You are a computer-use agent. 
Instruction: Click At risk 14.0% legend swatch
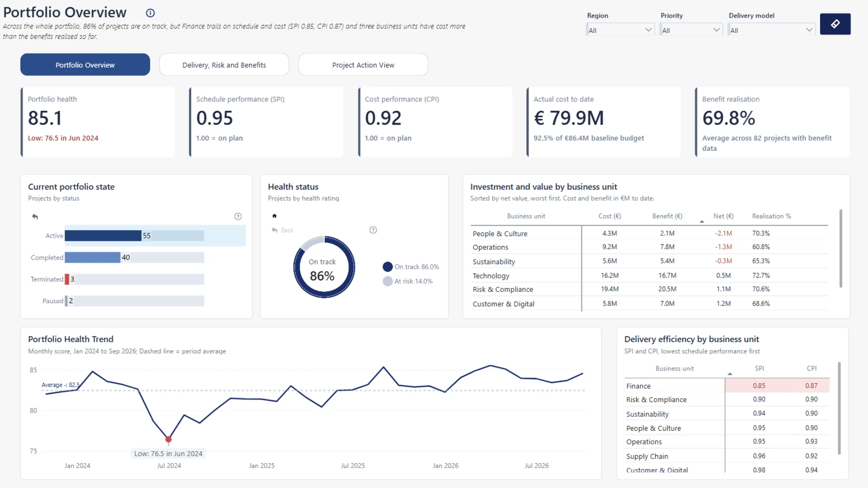tap(387, 281)
